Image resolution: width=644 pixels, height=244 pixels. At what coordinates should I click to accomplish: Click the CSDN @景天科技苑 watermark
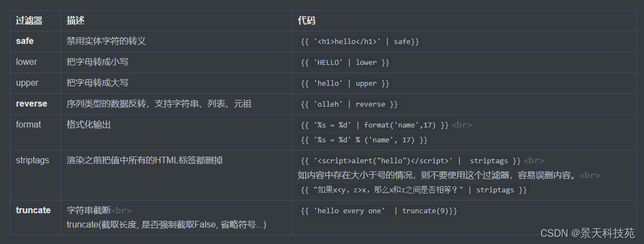click(x=587, y=233)
